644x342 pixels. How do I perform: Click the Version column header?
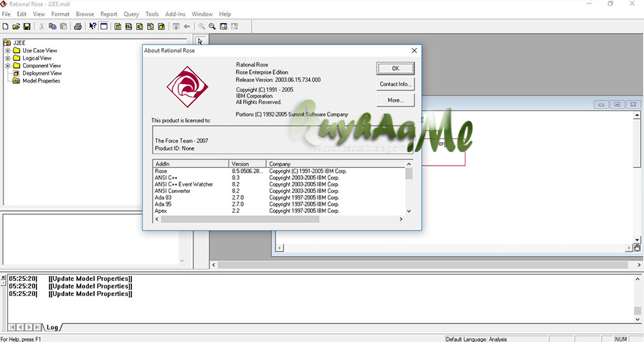pyautogui.click(x=247, y=163)
